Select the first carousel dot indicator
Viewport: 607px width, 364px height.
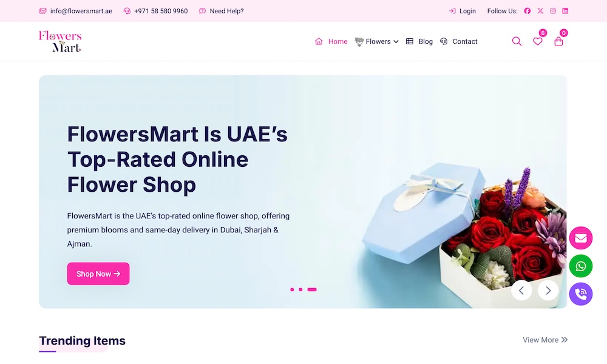(x=292, y=289)
